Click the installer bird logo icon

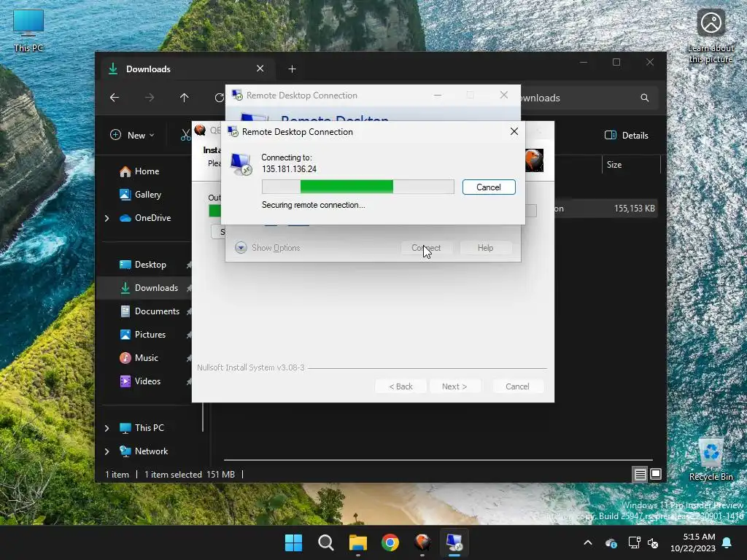pos(534,160)
